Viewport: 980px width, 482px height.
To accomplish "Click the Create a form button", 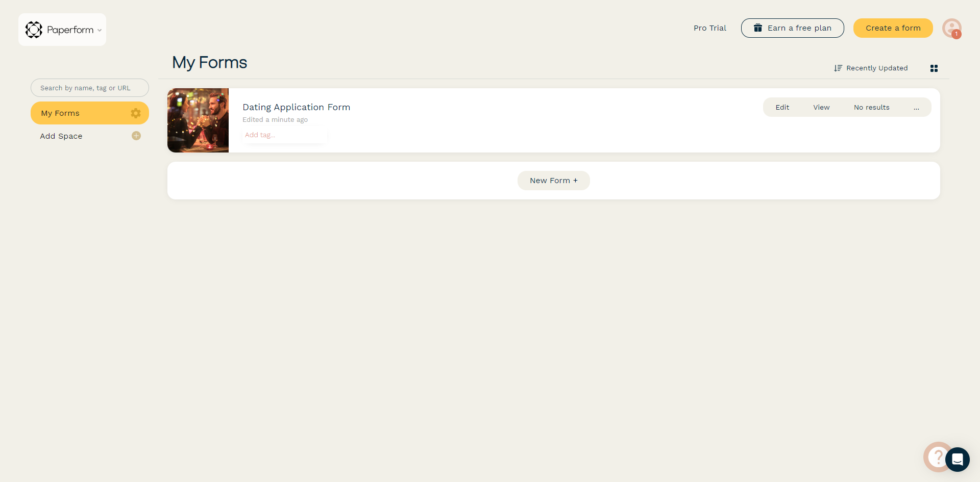I will [893, 28].
